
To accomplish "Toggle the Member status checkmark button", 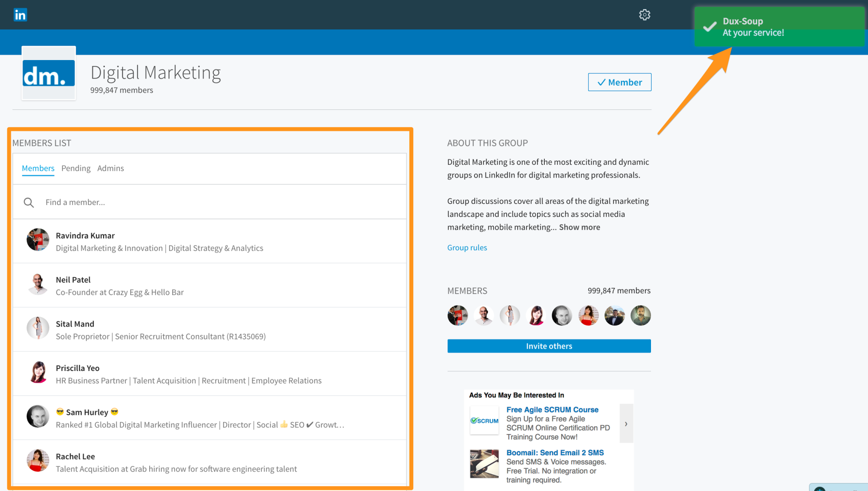I will tap(620, 82).
